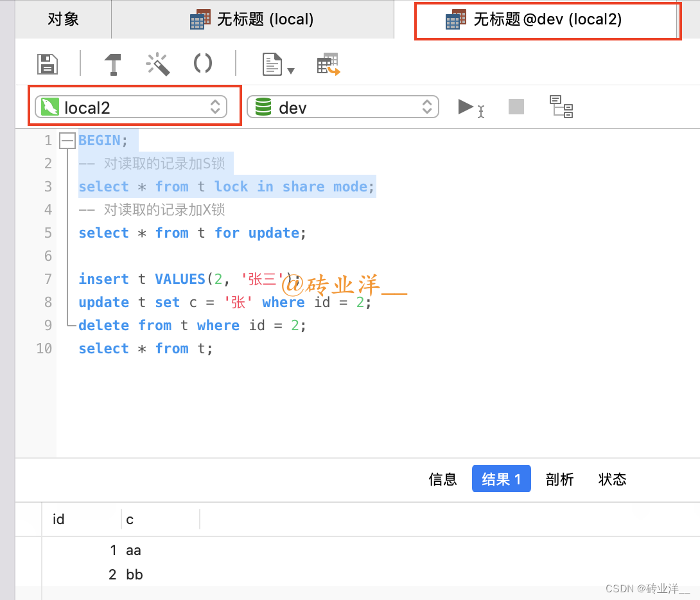Click the text document toolbar icon
The height and width of the screenshot is (600, 700).
272,64
